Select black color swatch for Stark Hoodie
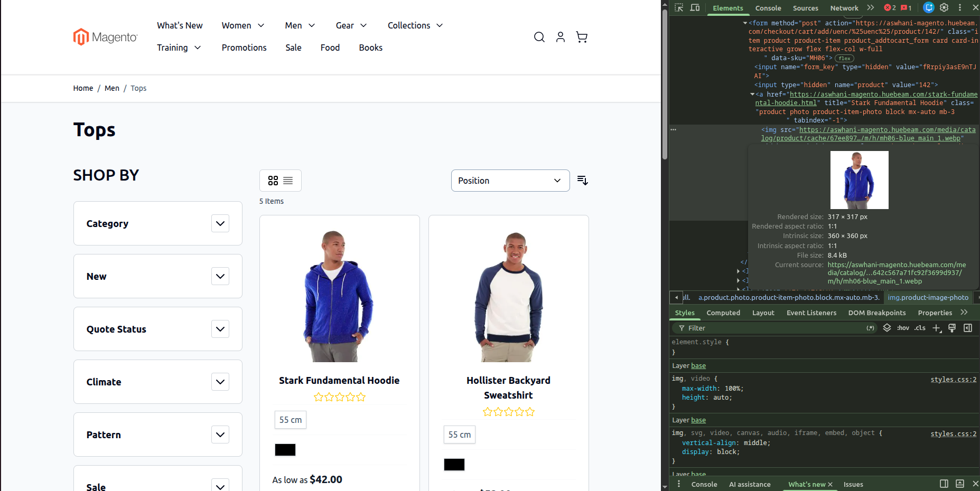 click(285, 450)
